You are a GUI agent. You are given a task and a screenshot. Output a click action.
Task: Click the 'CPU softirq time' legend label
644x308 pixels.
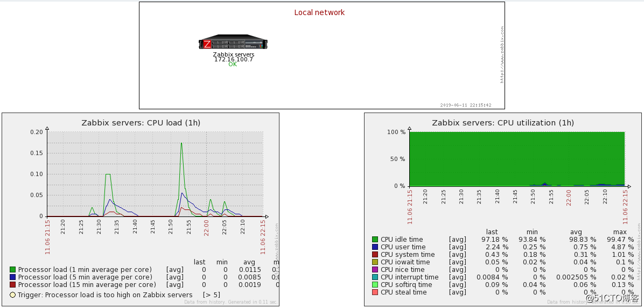coord(406,285)
